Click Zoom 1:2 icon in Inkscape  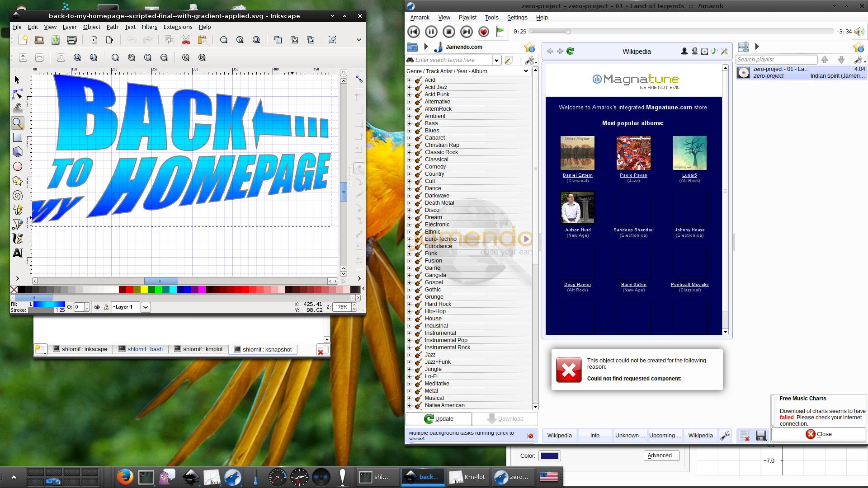77,57
